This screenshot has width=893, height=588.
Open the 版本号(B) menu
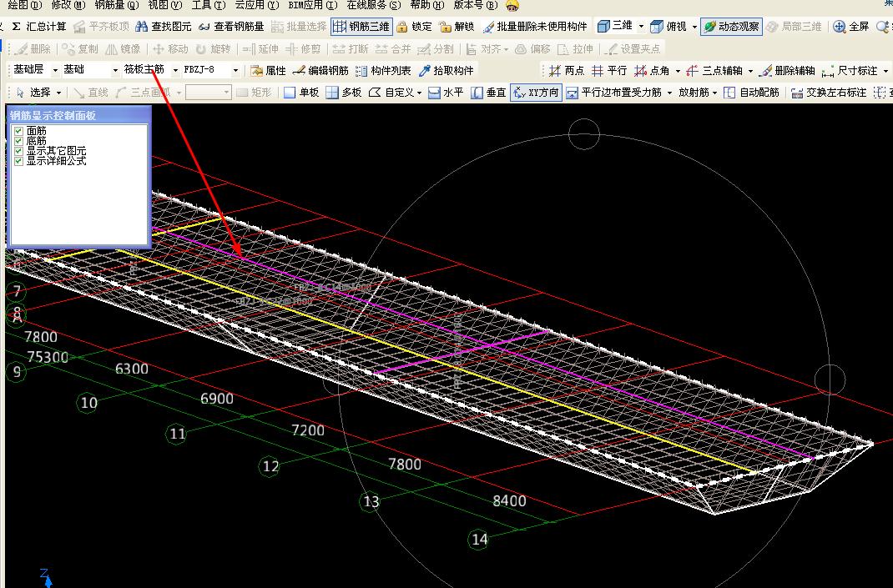476,5
